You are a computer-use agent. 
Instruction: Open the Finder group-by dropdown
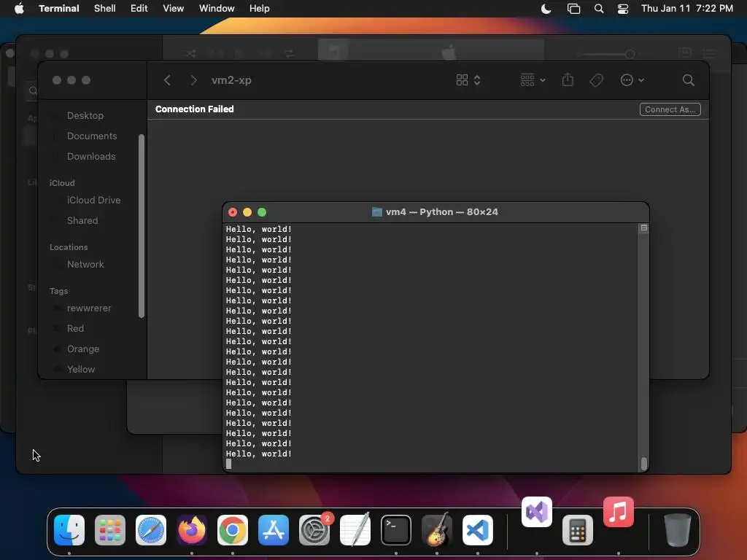(x=533, y=80)
